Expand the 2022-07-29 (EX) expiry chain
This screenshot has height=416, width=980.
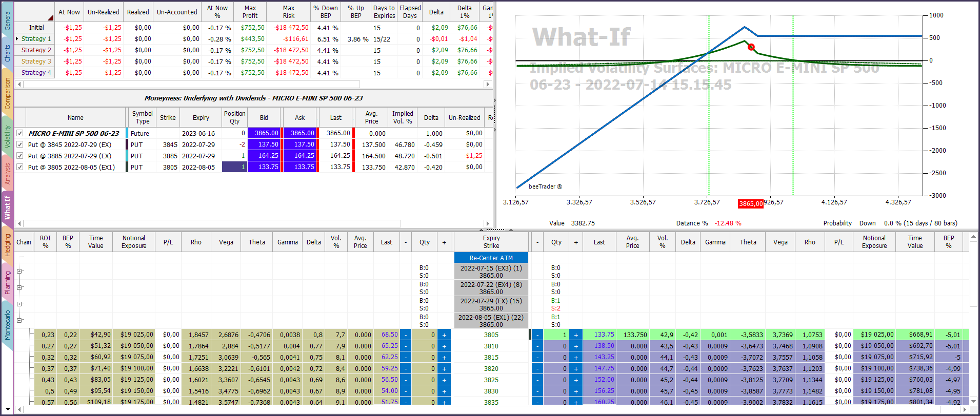coord(19,304)
